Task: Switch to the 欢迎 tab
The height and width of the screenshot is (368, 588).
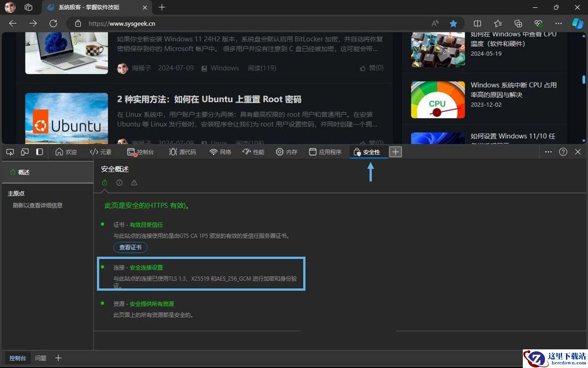Action: point(66,152)
